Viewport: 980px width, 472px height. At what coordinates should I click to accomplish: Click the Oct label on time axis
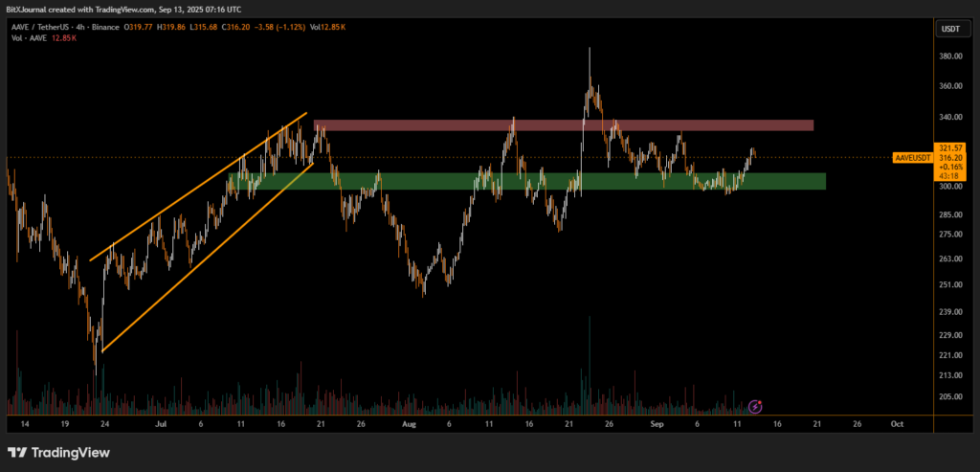(897, 422)
